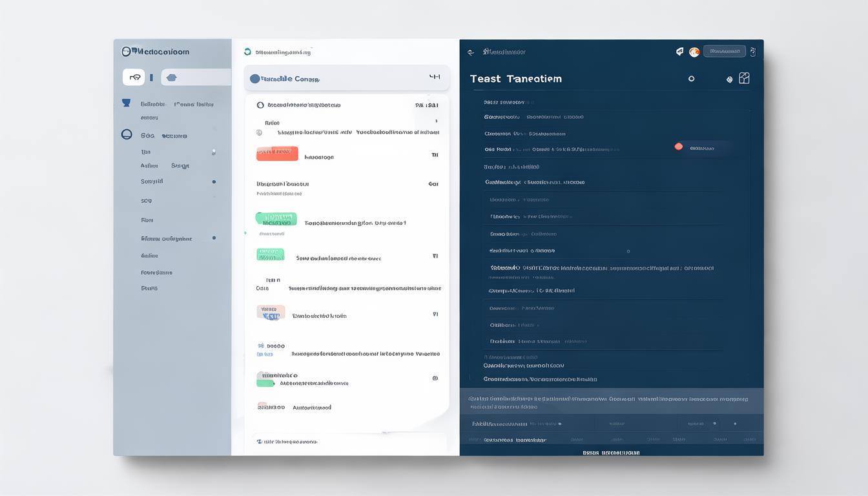The width and height of the screenshot is (868, 496).
Task: Click the trophy cup icon in the sidebar
Action: point(127,103)
